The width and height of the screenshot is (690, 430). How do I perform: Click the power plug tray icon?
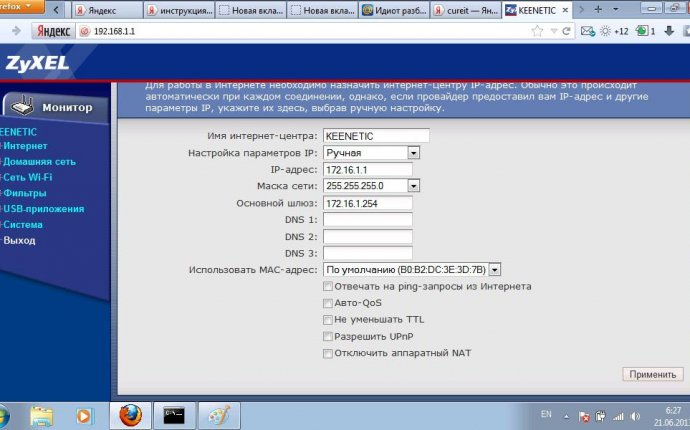tap(601, 416)
